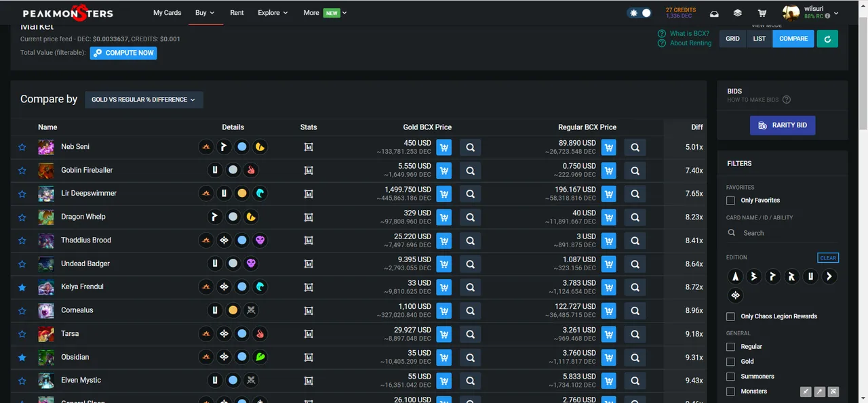Click the Neb Seni card thumbnail
The height and width of the screenshot is (403, 868).
click(46, 147)
